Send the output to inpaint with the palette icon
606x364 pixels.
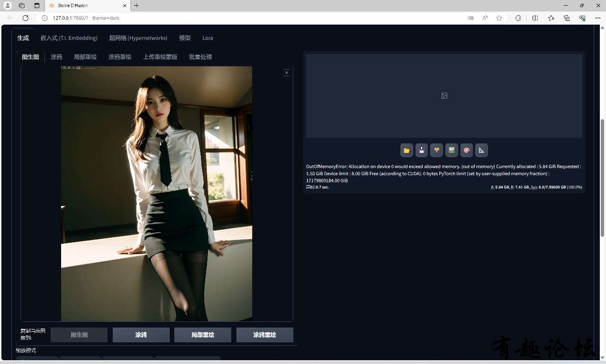tap(467, 151)
